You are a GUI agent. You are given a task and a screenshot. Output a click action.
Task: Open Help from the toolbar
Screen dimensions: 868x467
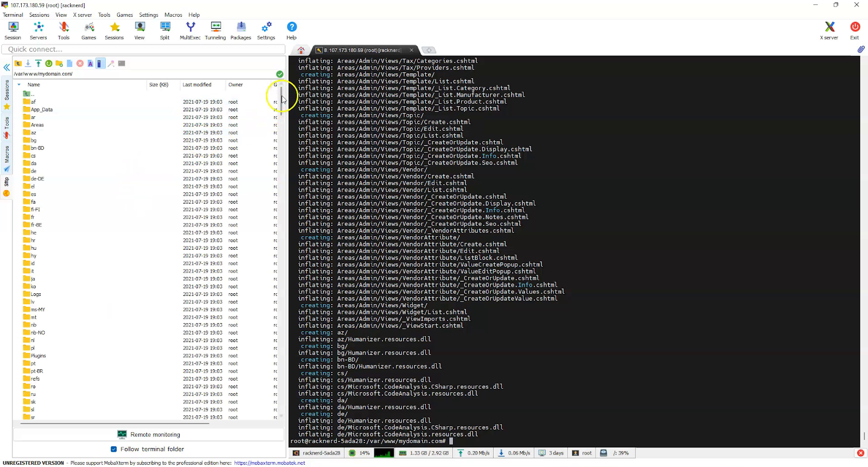[x=291, y=31]
